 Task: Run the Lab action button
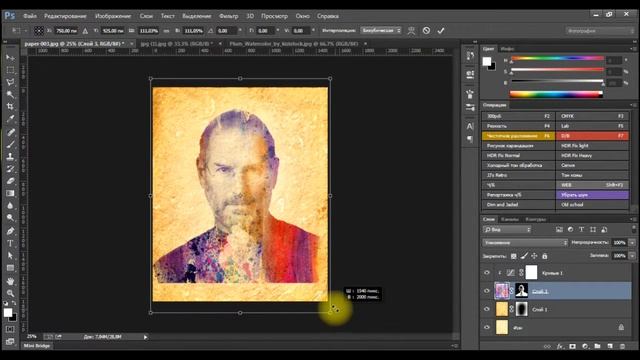point(592,126)
